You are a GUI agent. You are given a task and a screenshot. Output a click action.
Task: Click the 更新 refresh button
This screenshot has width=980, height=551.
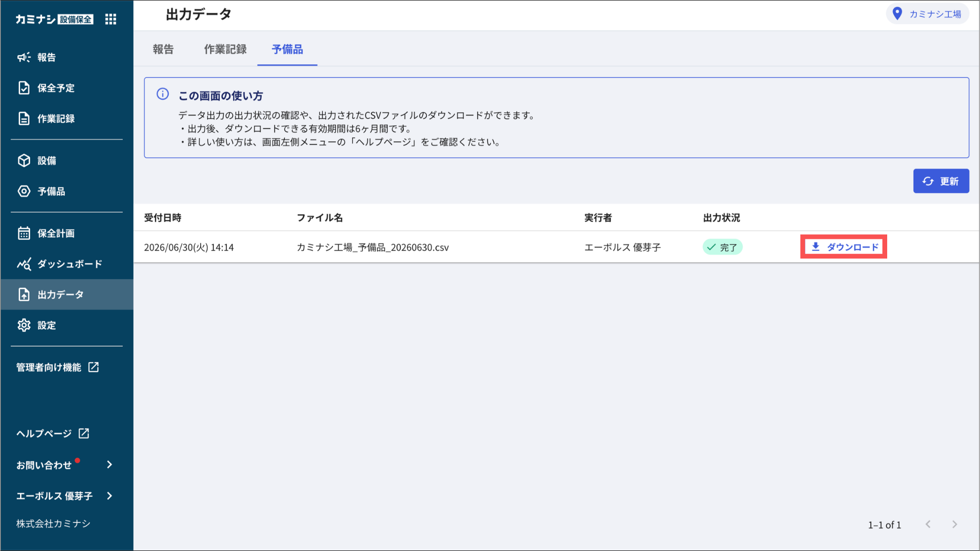941,181
